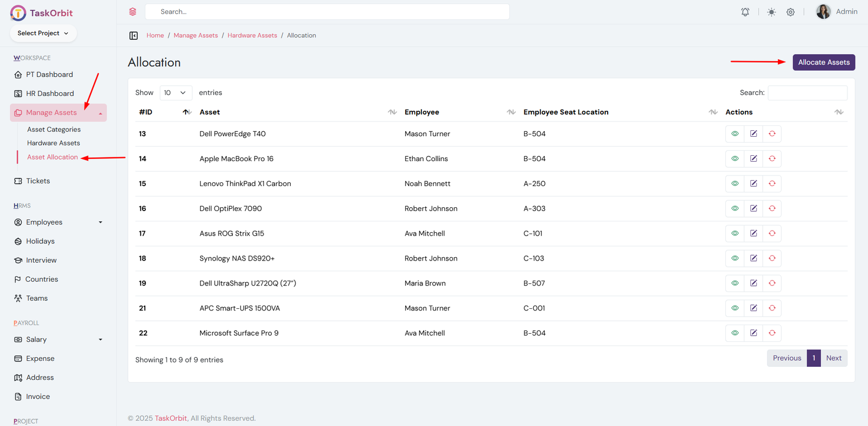Click the table Search input field
Viewport: 868px width, 426px height.
[x=807, y=93]
